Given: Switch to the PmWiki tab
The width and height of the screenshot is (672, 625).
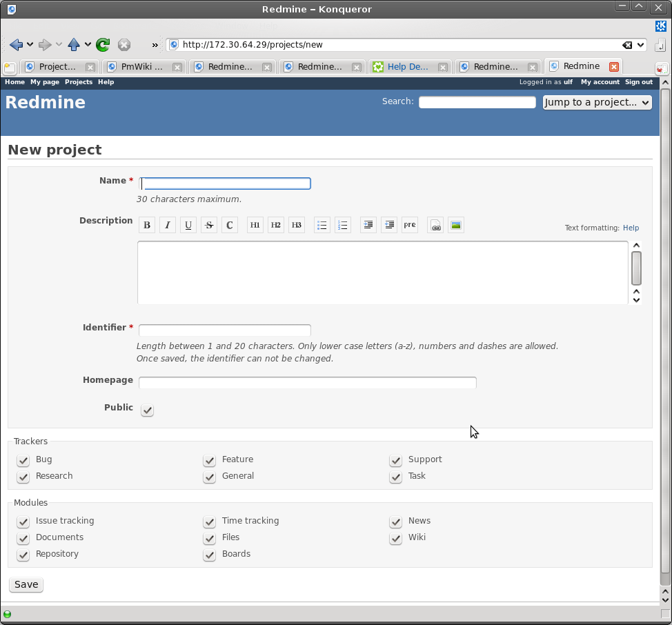Looking at the screenshot, I should click(143, 67).
